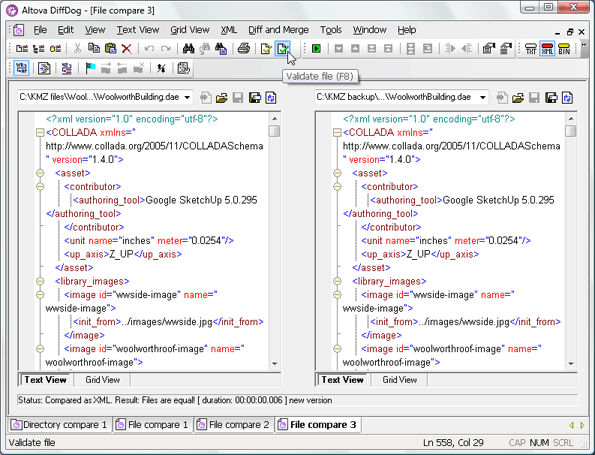Collapse library_images node in left pane
595x455 pixels.
pos(40,281)
